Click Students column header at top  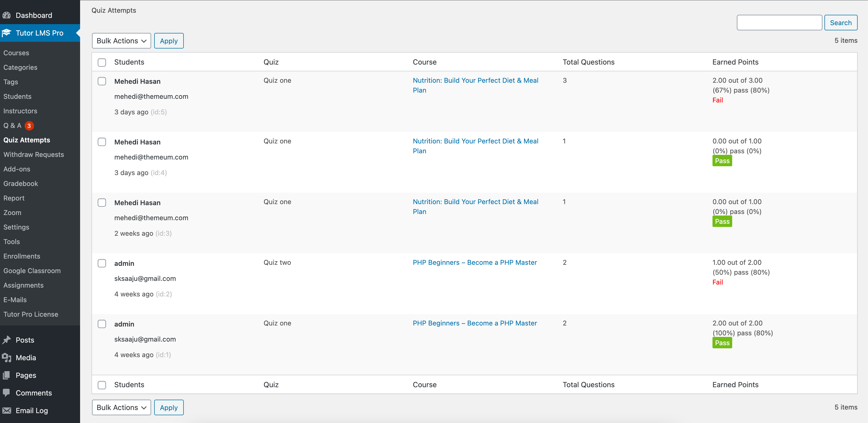tap(129, 62)
